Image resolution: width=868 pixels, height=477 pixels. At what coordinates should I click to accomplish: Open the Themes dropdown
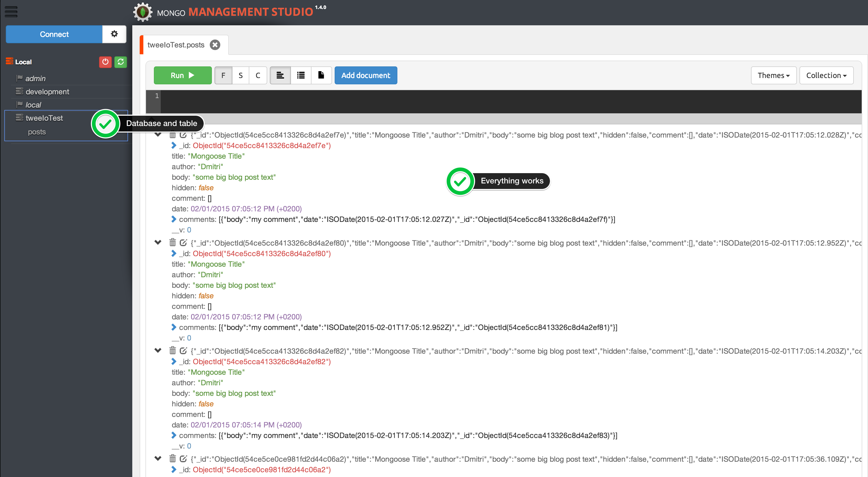point(773,75)
